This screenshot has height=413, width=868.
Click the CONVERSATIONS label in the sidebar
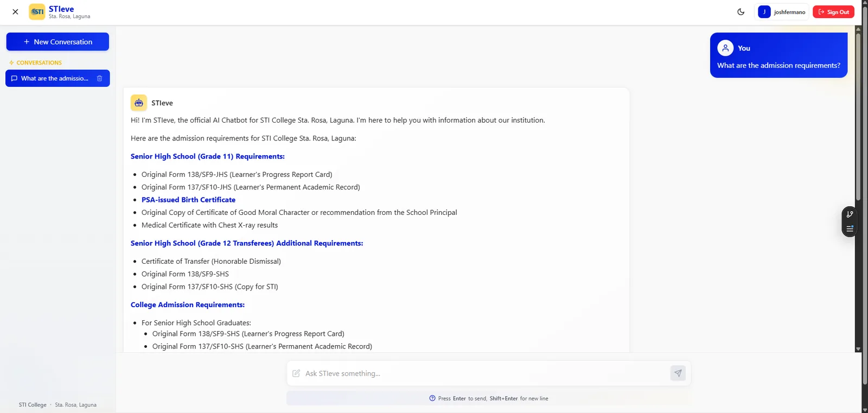point(39,63)
